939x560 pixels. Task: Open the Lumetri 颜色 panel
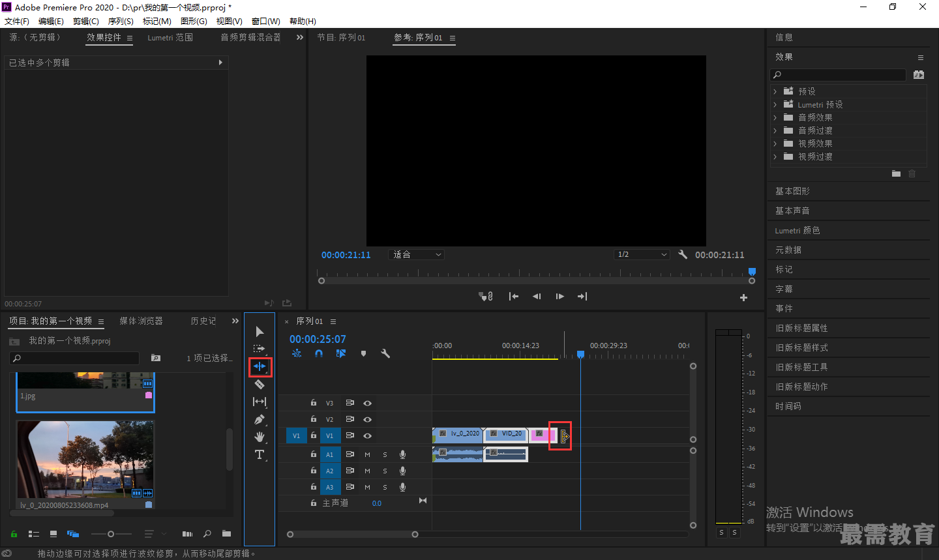pyautogui.click(x=797, y=230)
